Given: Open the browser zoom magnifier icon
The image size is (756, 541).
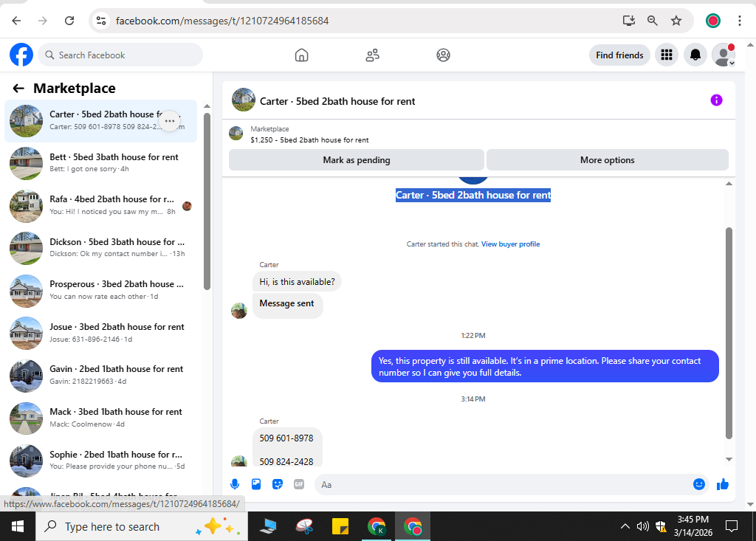Looking at the screenshot, I should coord(653,21).
